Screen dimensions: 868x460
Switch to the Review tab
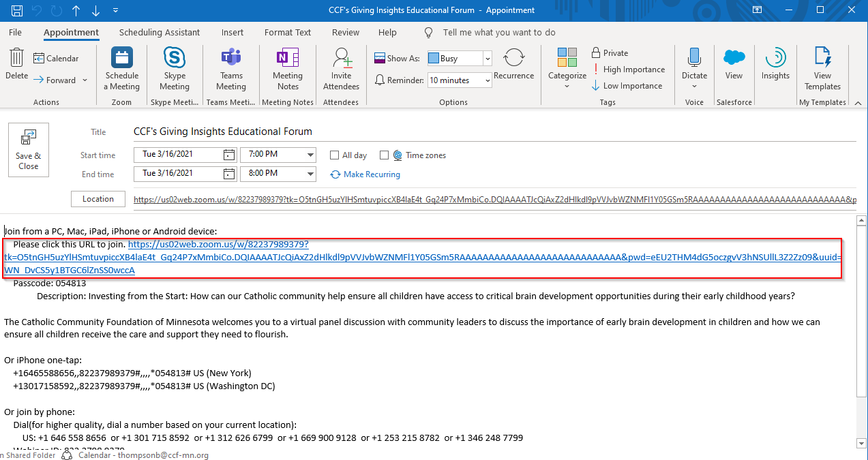(346, 32)
